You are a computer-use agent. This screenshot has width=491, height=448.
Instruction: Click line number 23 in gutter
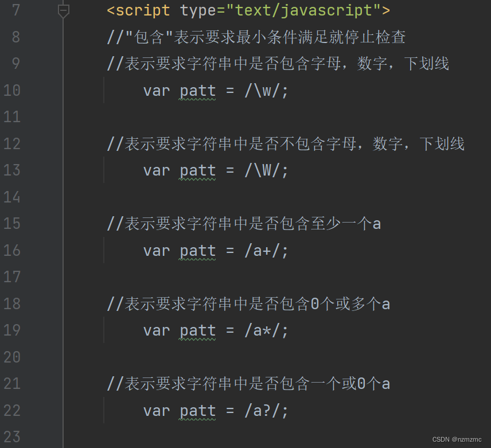(x=12, y=437)
